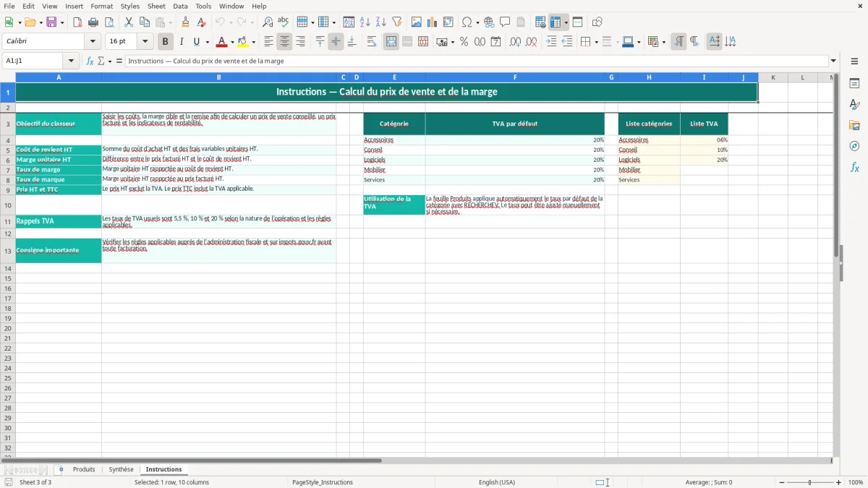Run the spelling check
The image size is (868, 488).
284,22
